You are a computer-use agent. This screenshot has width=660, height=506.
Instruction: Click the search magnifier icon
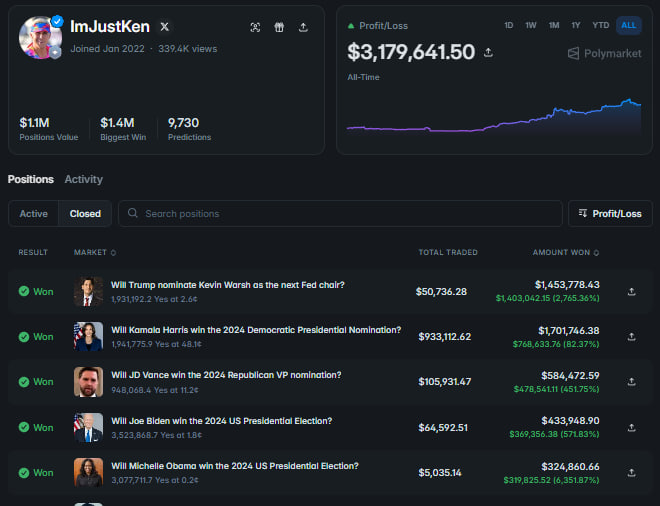(x=133, y=213)
